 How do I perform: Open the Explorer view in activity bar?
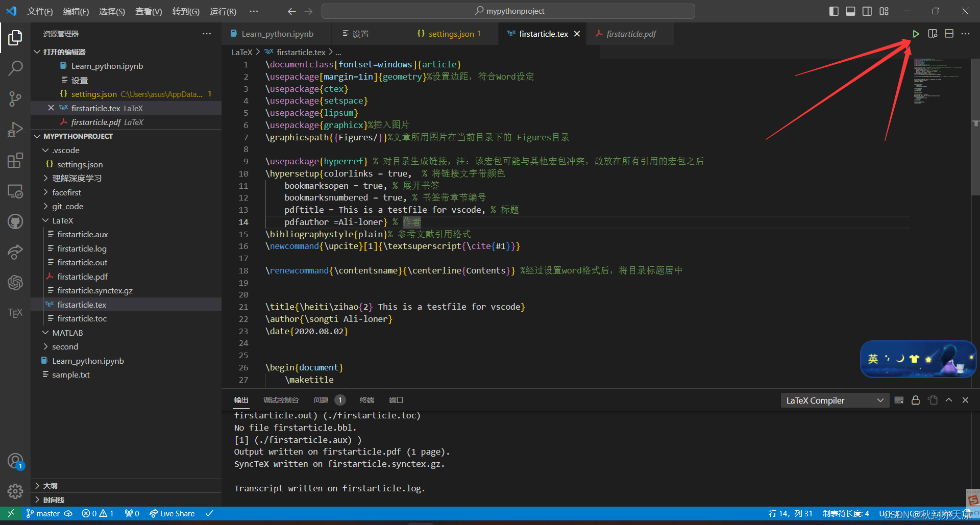15,37
